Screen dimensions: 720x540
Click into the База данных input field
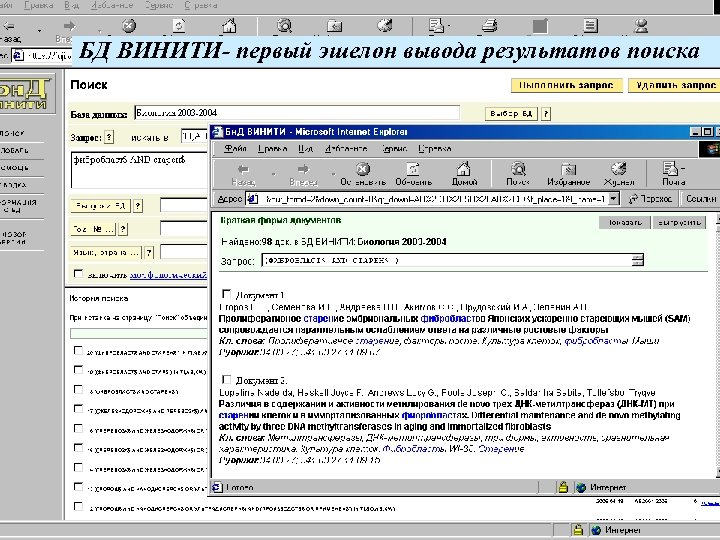coord(297,113)
